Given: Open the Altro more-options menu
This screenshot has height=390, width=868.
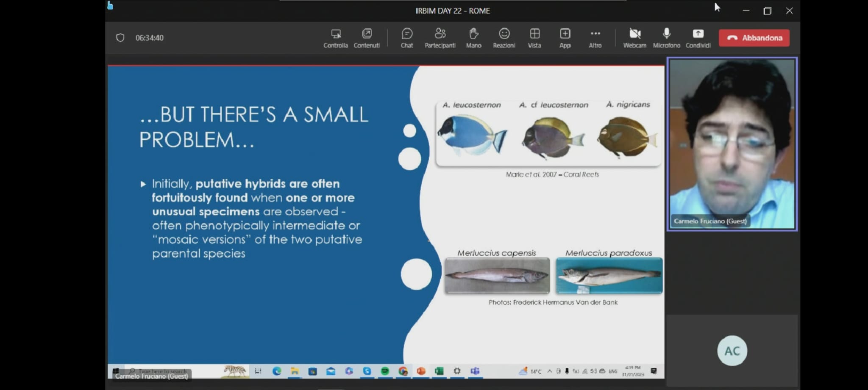Looking at the screenshot, I should tap(595, 38).
